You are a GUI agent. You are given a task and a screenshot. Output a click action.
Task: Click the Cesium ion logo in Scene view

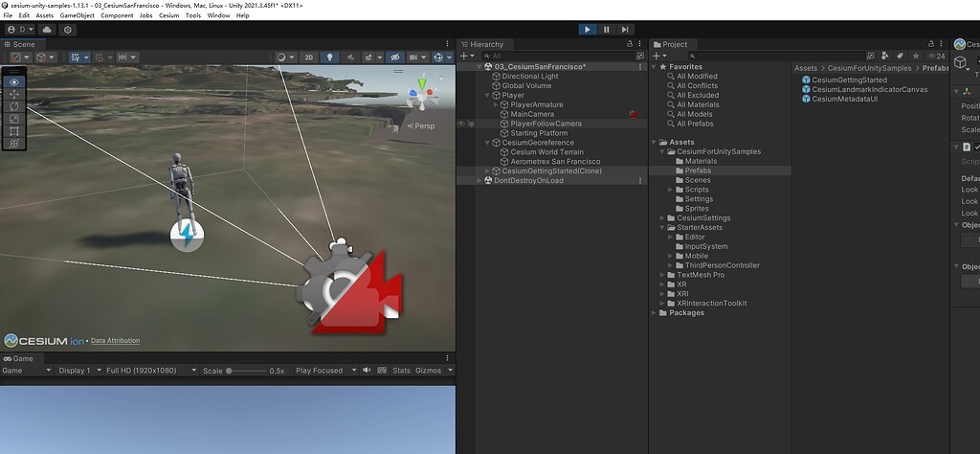pos(44,341)
